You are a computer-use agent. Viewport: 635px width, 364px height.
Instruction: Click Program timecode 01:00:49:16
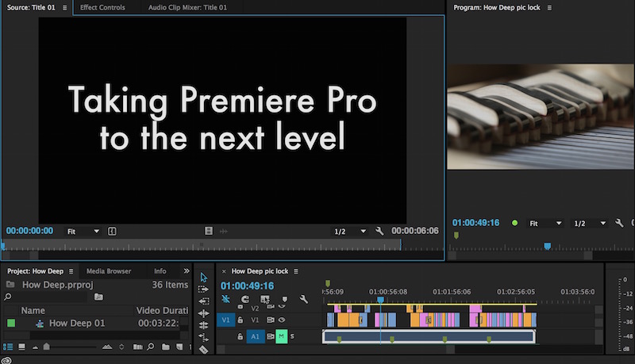coord(475,222)
